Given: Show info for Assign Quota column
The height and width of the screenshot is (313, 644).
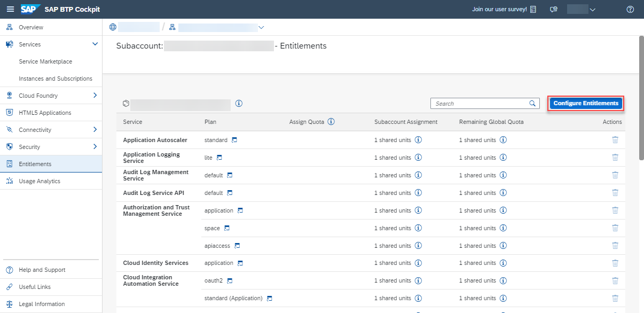Looking at the screenshot, I should coord(331,122).
